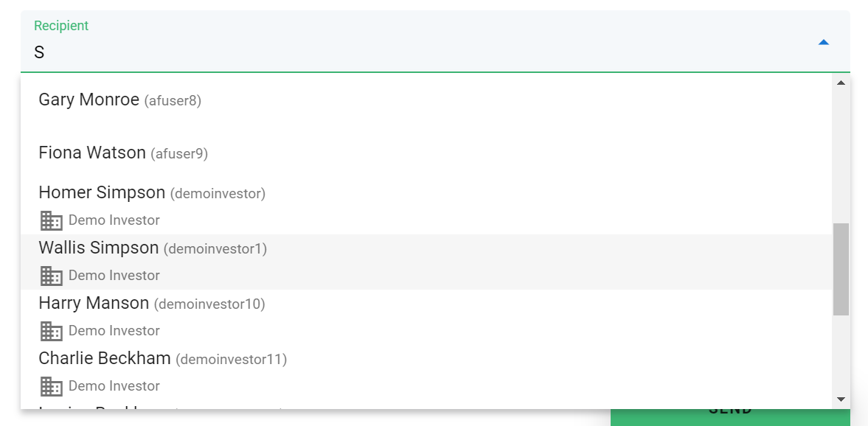This screenshot has width=868, height=426.
Task: Click the Recipient text input field
Action: point(413,52)
